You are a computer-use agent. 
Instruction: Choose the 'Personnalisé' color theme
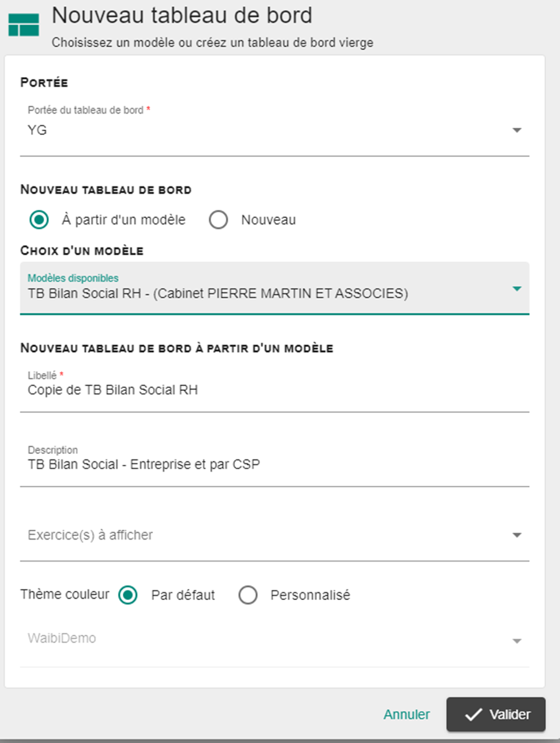click(248, 595)
